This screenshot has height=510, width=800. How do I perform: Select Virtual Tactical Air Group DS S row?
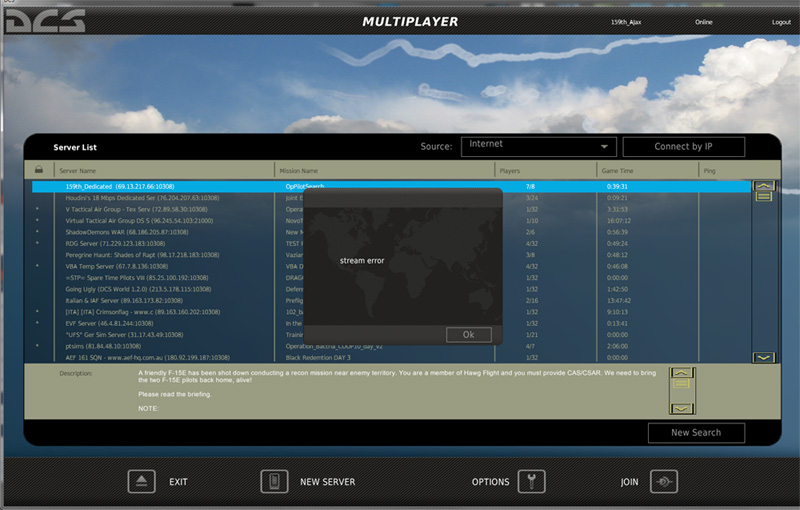[x=391, y=221]
